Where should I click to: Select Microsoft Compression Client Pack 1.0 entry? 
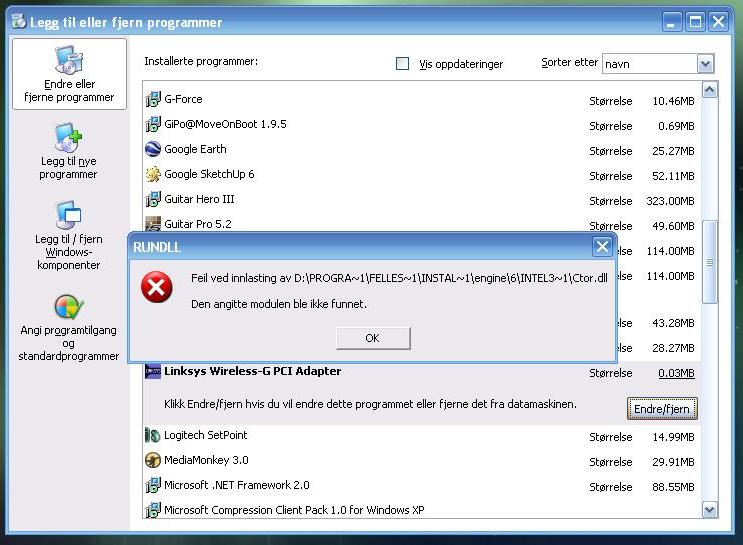422,510
